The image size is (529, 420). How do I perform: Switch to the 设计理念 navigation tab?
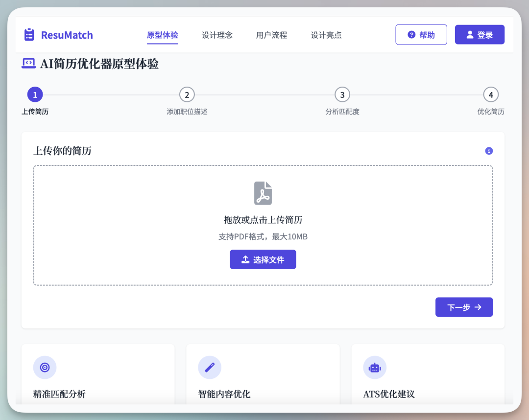coord(217,35)
